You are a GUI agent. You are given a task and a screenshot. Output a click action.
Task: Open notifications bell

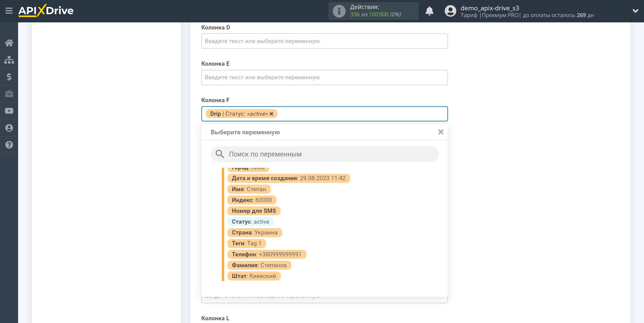pyautogui.click(x=429, y=11)
